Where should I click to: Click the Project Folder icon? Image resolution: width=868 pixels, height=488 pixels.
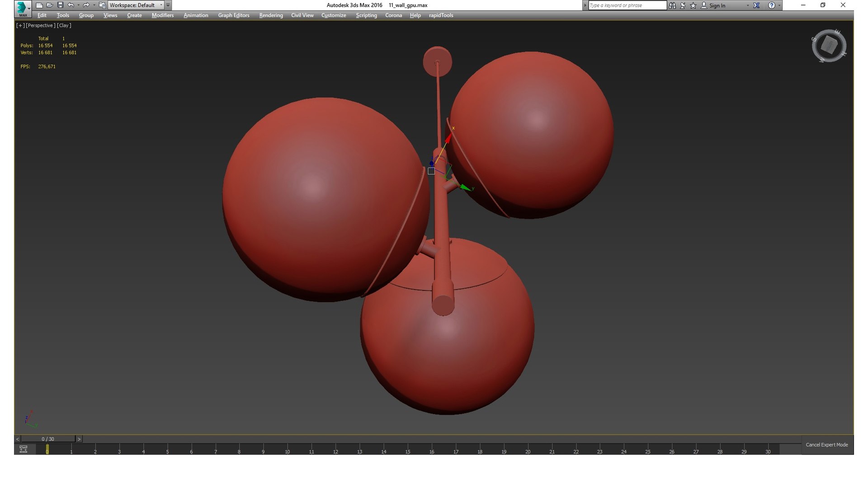(x=102, y=5)
